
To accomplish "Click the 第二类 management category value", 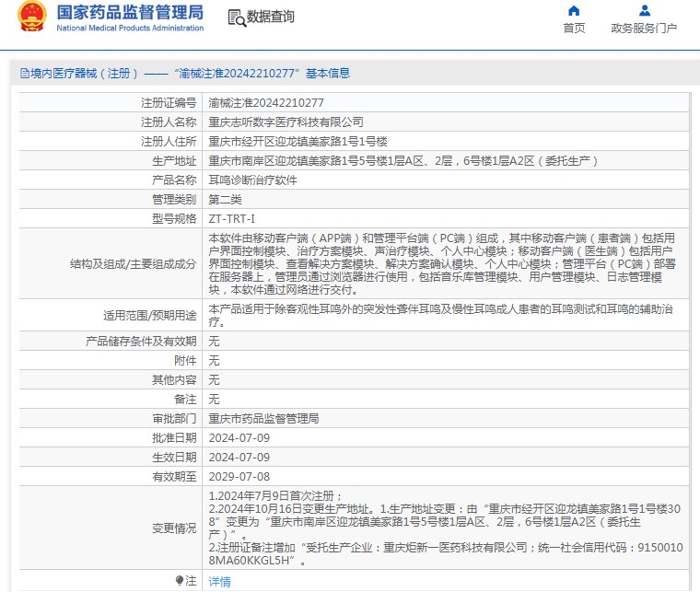I will pyautogui.click(x=226, y=199).
